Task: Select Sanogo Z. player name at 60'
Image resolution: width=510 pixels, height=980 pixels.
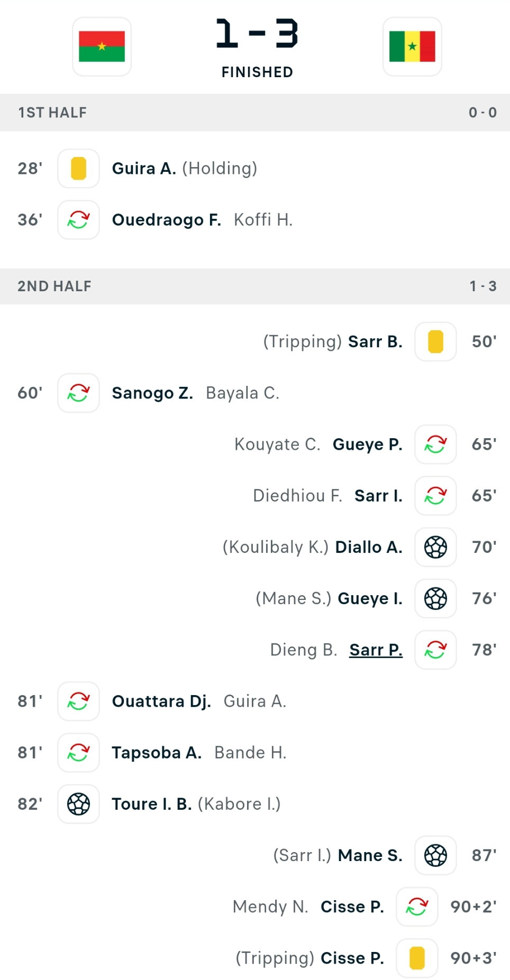Action: tap(152, 393)
